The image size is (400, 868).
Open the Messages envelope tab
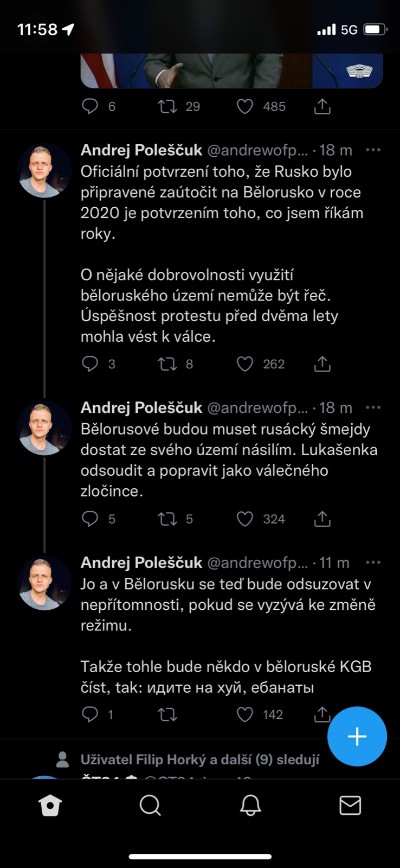pos(350,806)
